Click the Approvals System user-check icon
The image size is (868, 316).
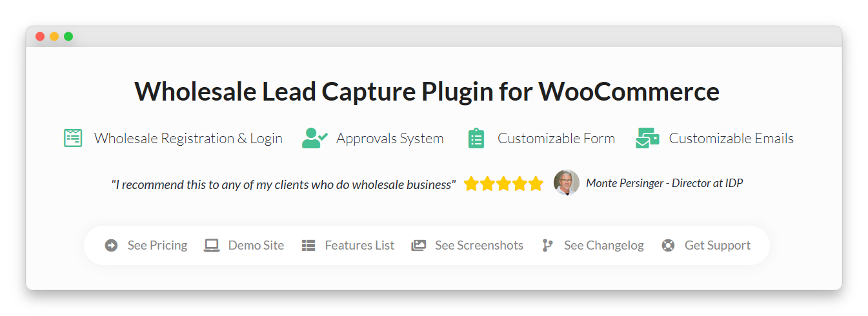click(315, 138)
